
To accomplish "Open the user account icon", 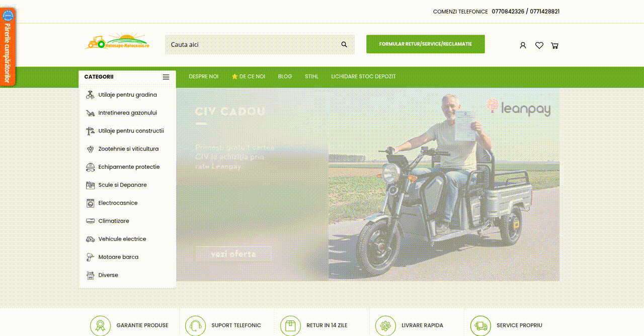I will coord(523,45).
